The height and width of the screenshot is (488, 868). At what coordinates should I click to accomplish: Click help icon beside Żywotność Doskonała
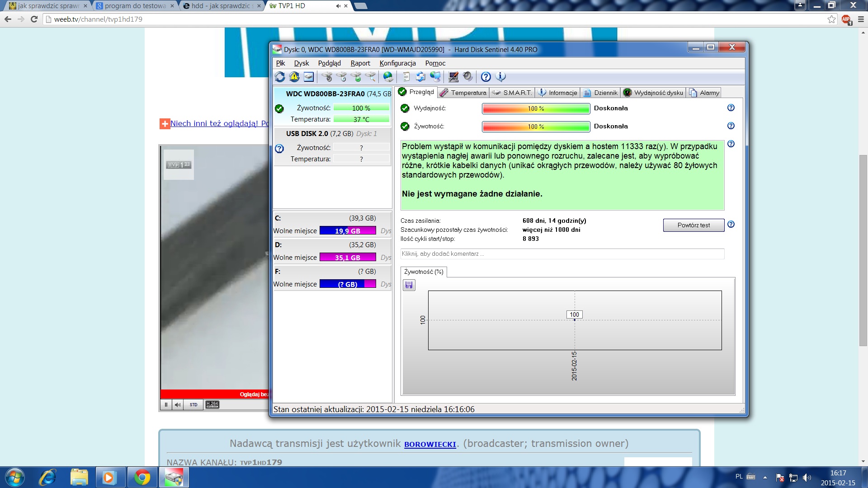point(731,126)
